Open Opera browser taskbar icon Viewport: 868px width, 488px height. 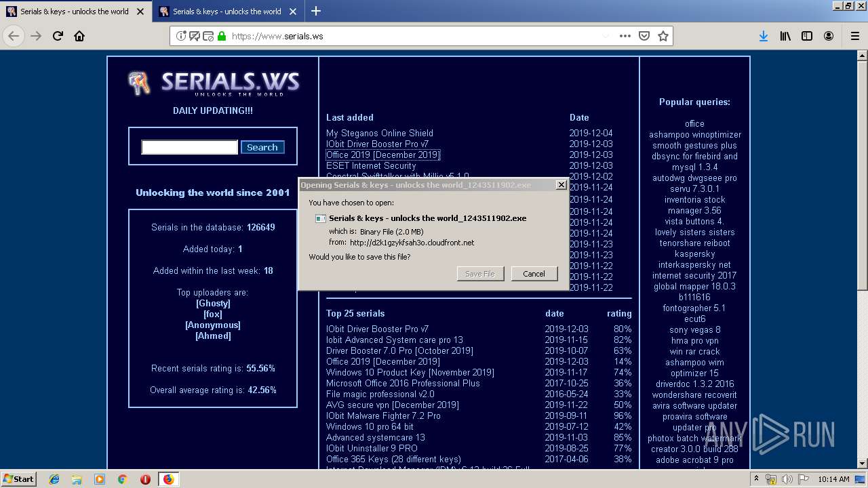coord(145,479)
